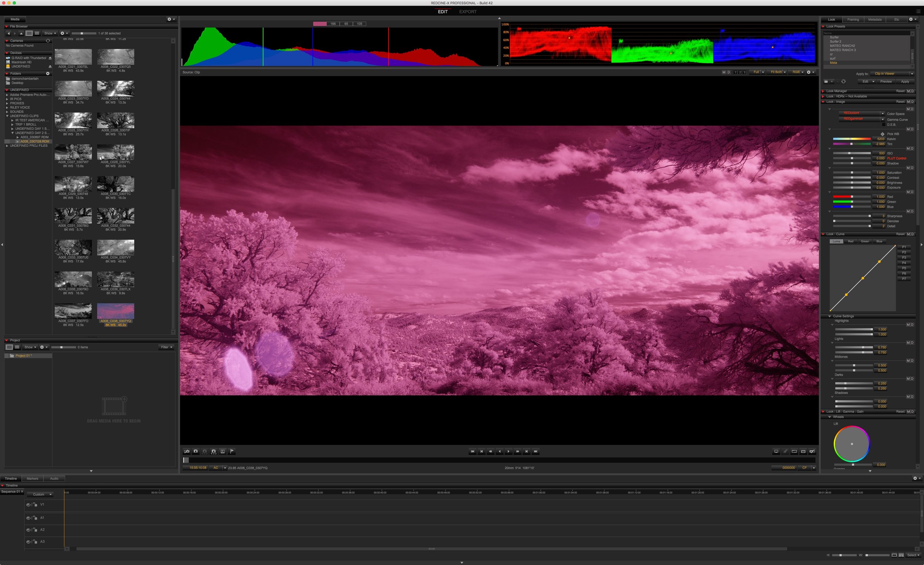Jump to the first frame of the clip

coord(472,452)
